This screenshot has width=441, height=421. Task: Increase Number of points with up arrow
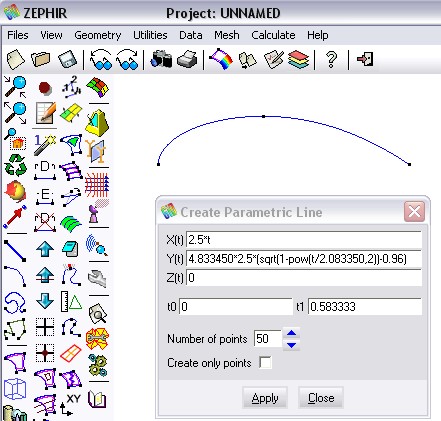coord(292,333)
